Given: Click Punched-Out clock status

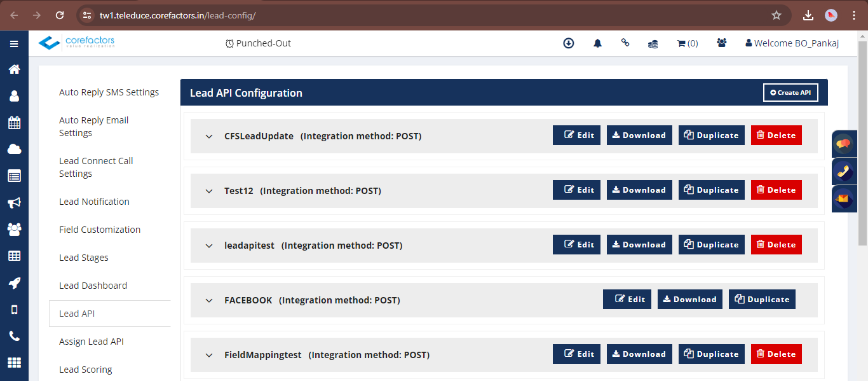Looking at the screenshot, I should tap(258, 43).
